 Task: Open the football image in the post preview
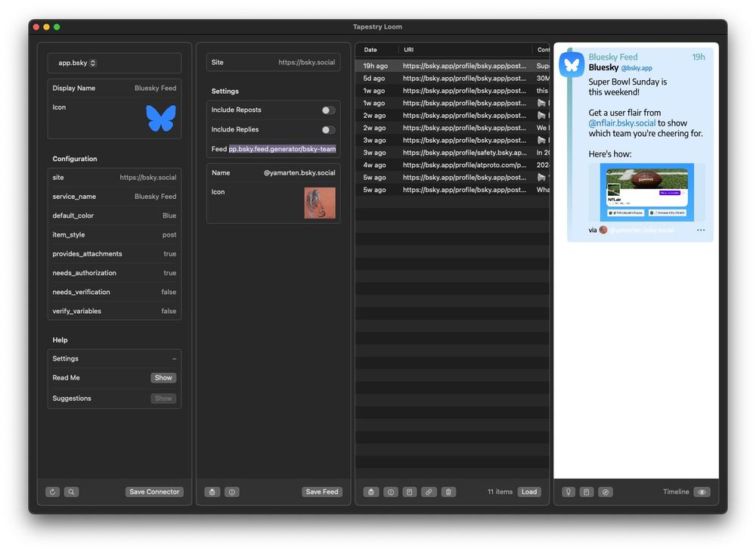pos(646,192)
